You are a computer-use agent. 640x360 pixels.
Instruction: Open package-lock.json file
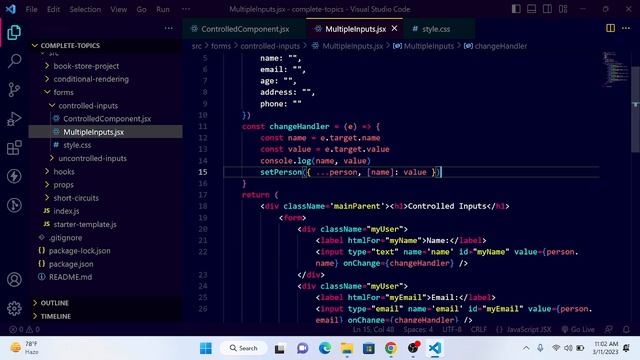click(105, 251)
